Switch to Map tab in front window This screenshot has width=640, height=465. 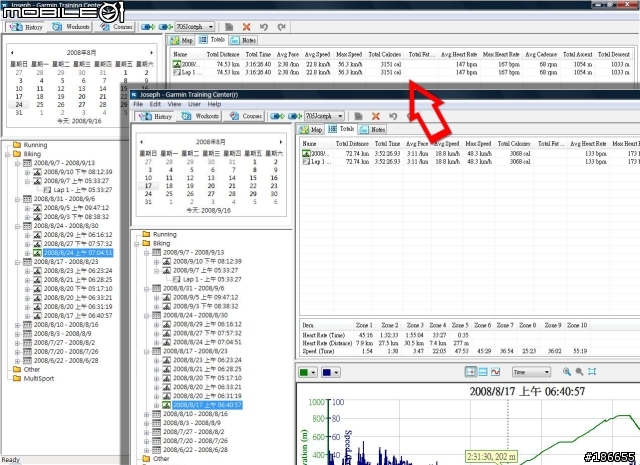coord(311,130)
